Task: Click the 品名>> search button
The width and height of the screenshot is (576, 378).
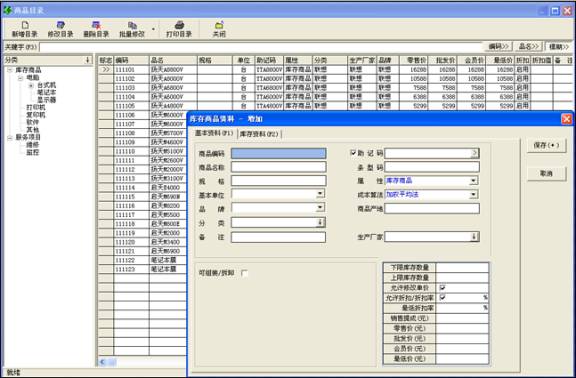Action: tap(529, 47)
